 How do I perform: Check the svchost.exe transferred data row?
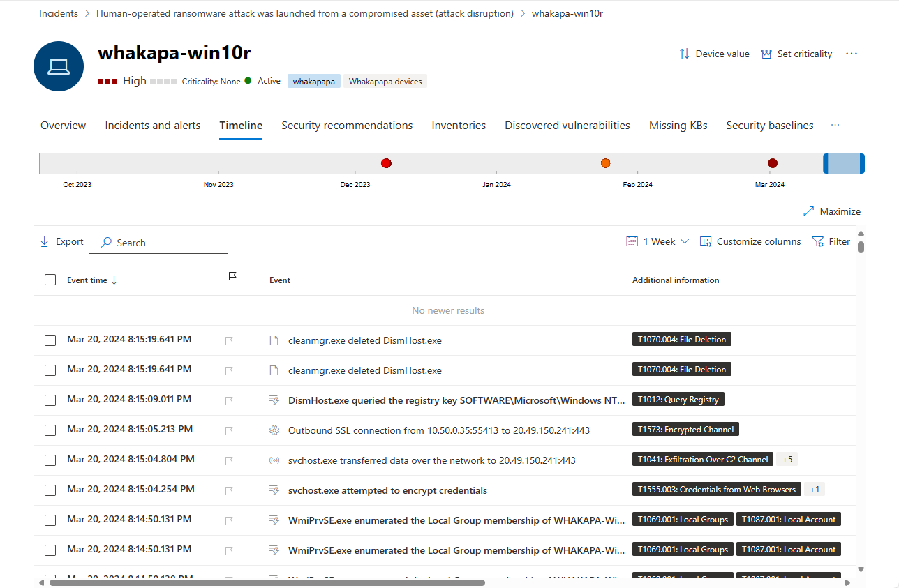[50, 460]
